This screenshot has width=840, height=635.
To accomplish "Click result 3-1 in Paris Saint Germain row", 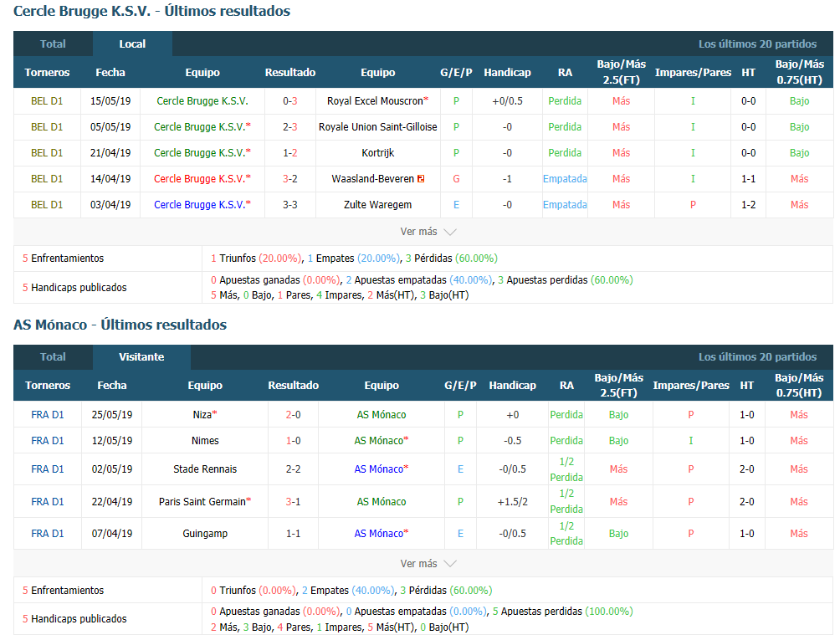I will [x=293, y=502].
